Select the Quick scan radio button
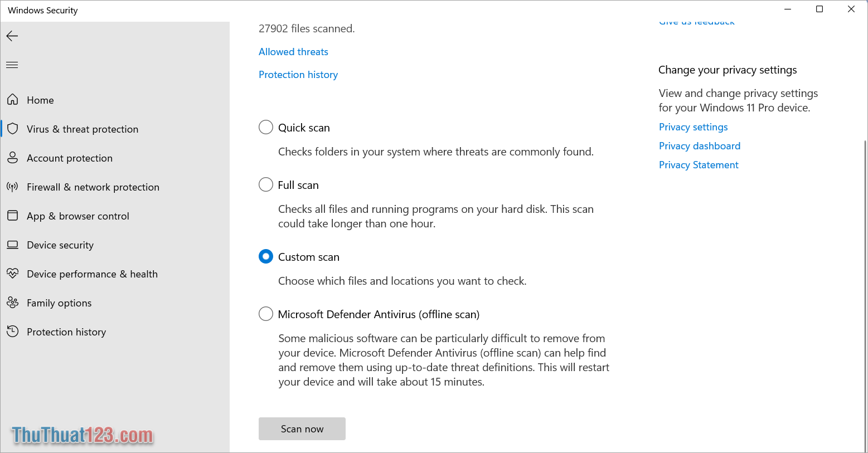 (x=266, y=127)
